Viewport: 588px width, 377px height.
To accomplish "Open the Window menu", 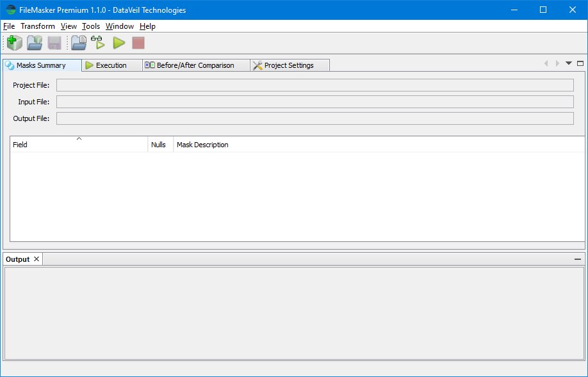I will click(120, 26).
